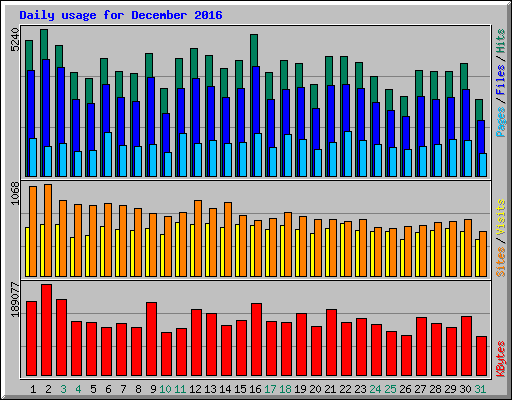The image size is (512, 400).
Task: Click weekend day 4 label
Action: coord(78,389)
